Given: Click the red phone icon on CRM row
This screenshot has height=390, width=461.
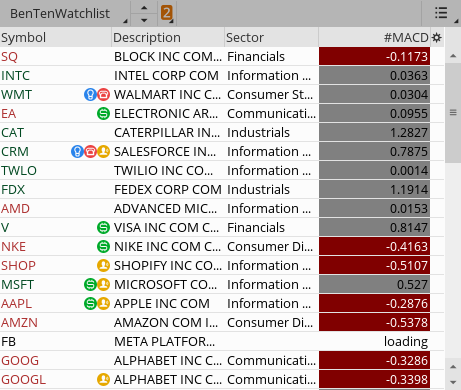Looking at the screenshot, I should click(90, 152).
